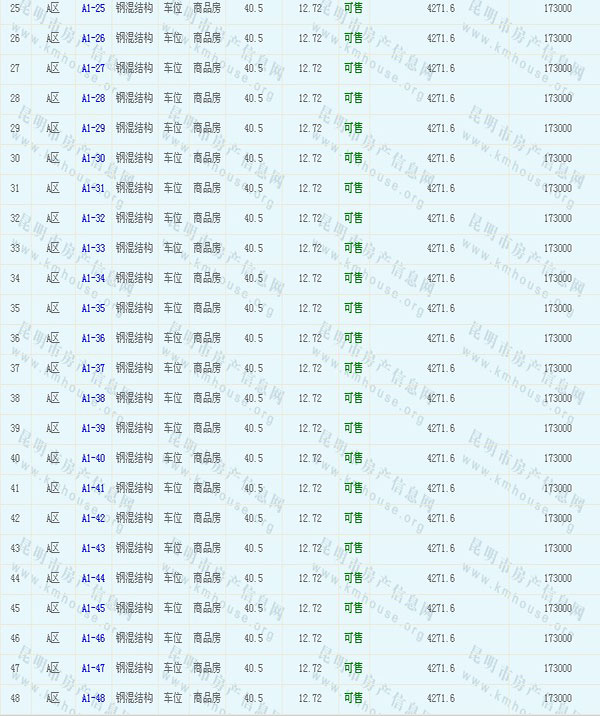Open unit A1-40 details

(93, 458)
